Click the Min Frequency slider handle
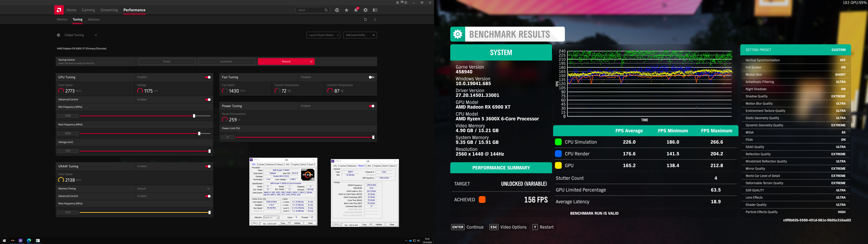This screenshot has width=868, height=244. 194,116
